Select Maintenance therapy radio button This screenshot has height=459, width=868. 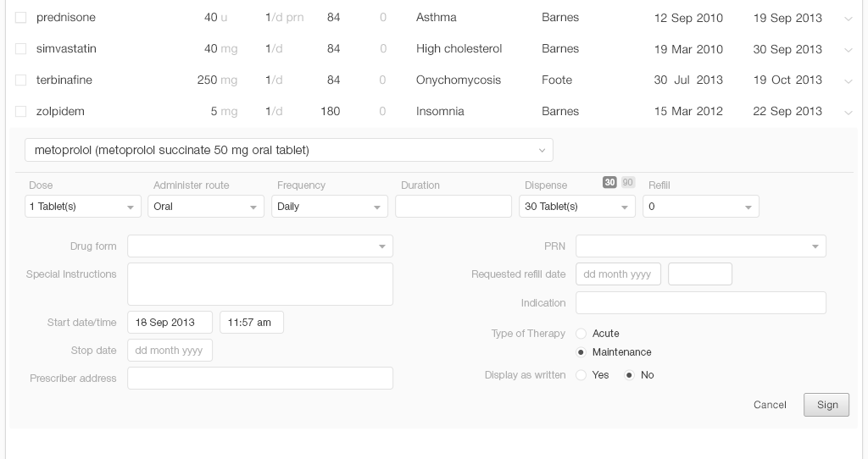(x=581, y=352)
